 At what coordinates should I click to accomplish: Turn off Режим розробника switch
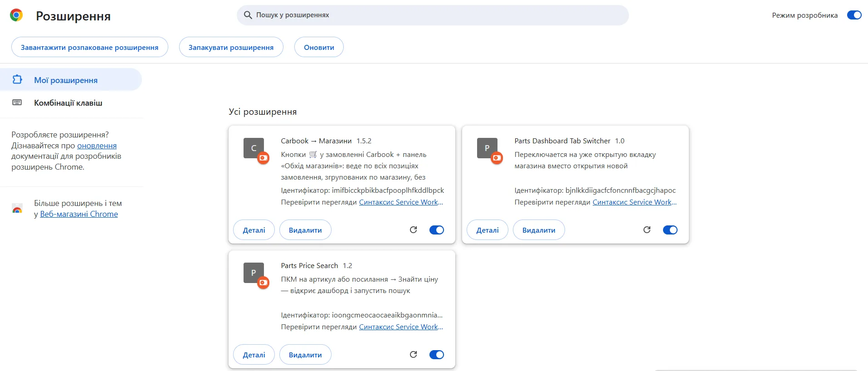(854, 15)
